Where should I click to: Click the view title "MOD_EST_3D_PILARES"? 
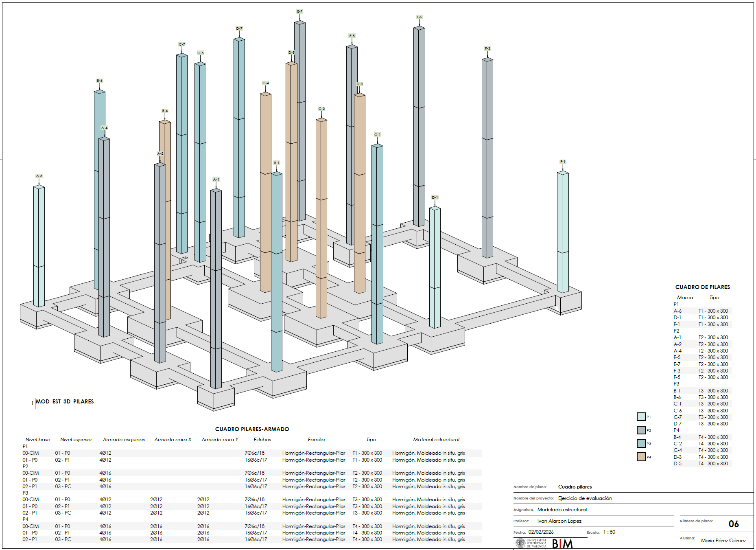tap(65, 401)
